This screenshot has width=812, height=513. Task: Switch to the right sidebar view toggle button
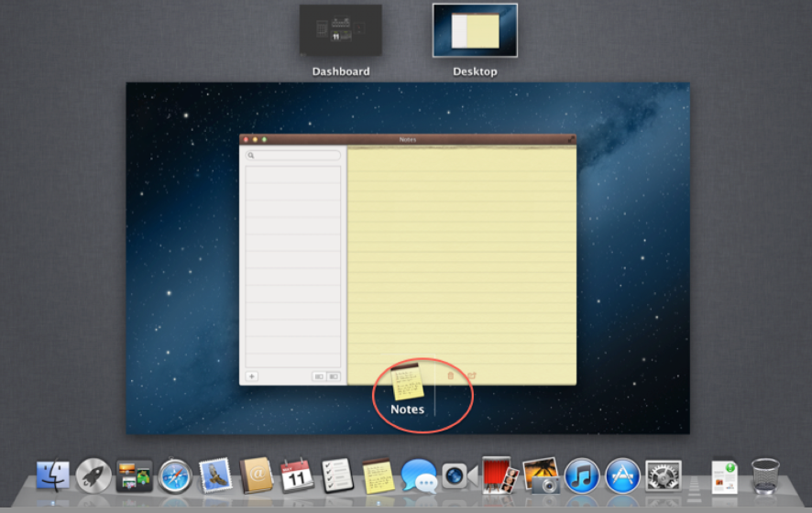click(334, 377)
